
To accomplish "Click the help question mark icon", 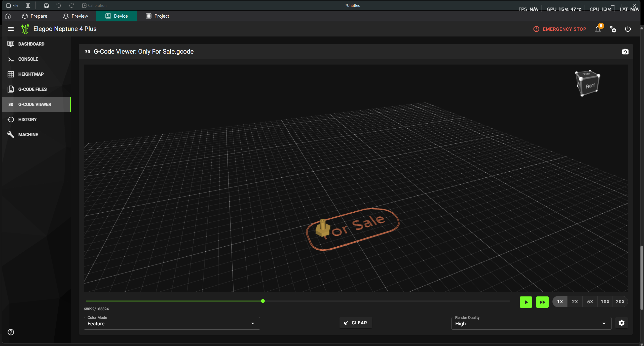I will tap(11, 332).
